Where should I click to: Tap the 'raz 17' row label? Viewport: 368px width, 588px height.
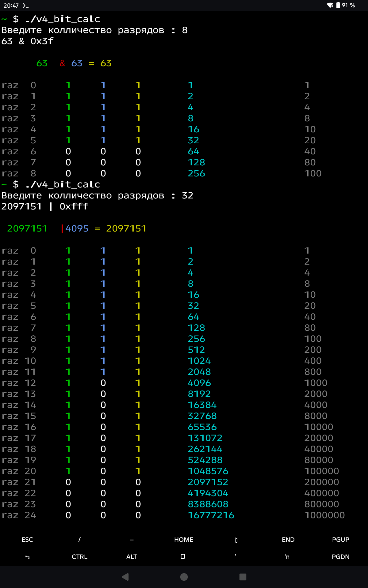[19, 438]
